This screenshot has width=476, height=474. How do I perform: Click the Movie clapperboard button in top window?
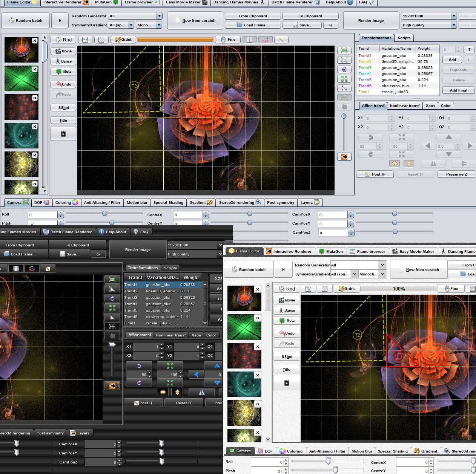tap(63, 51)
